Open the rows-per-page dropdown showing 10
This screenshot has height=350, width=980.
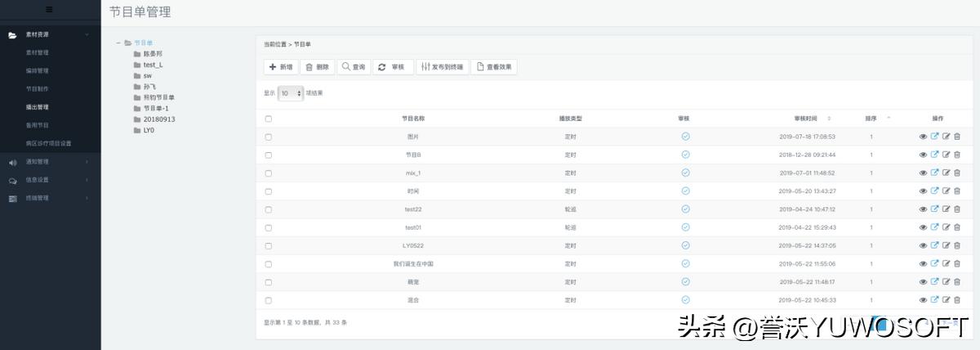point(291,93)
